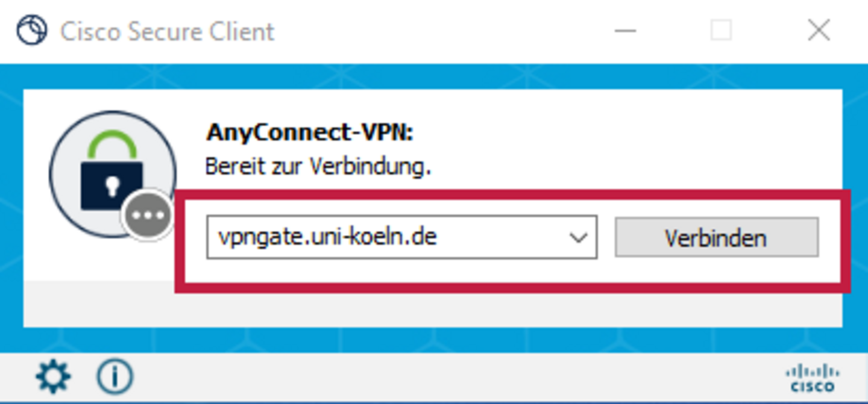868x404 pixels.
Task: Select the gray ellipsis status badge
Action: (146, 215)
